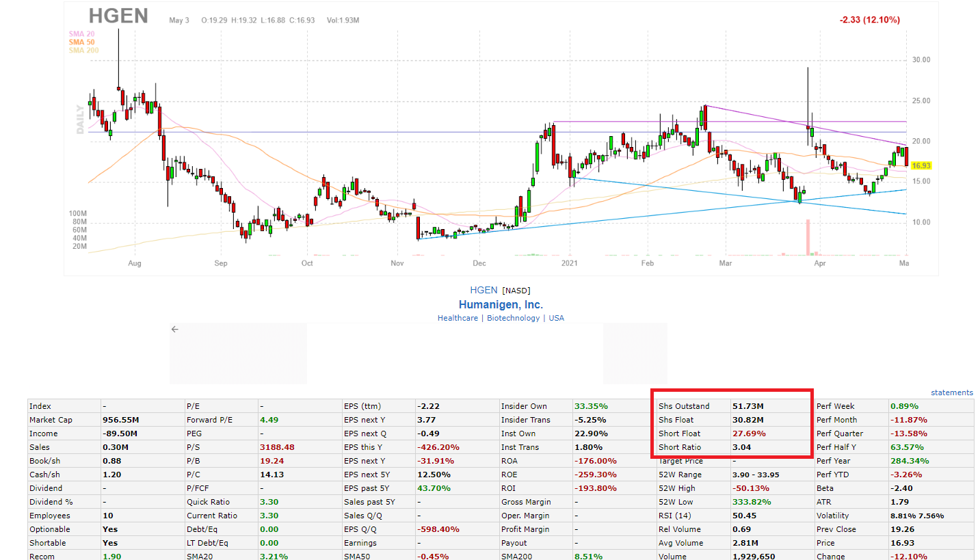Open the Healthcare sector link
Image resolution: width=980 pixels, height=560 pixels.
[x=458, y=318]
